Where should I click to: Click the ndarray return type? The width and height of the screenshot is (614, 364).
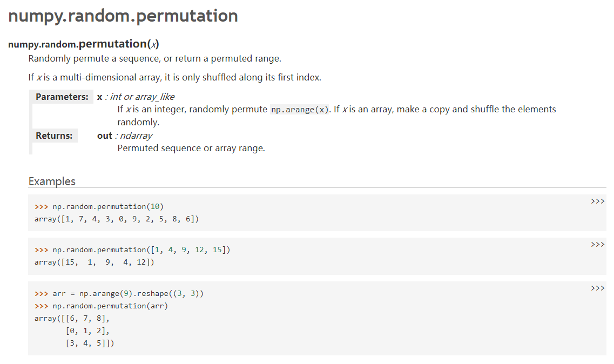(x=136, y=136)
